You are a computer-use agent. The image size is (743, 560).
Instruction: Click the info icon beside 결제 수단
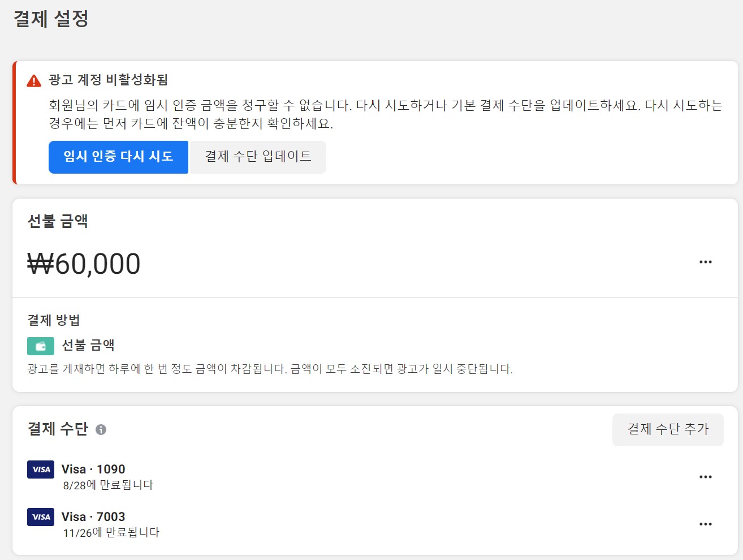pos(101,430)
